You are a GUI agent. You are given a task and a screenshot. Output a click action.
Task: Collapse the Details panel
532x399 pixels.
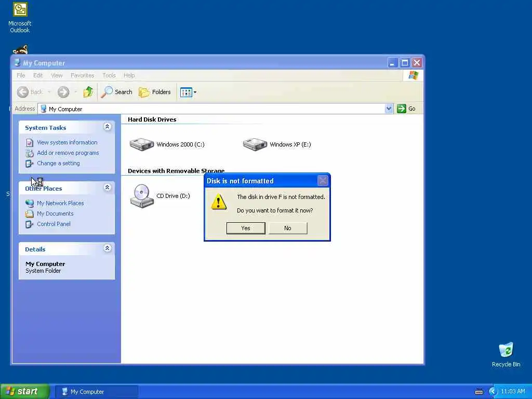point(107,248)
